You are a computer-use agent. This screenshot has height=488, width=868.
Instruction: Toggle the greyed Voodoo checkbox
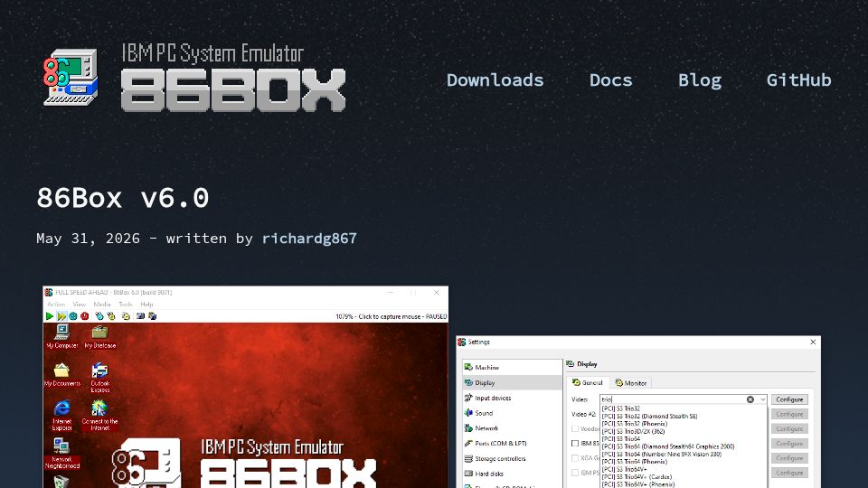[x=575, y=428]
